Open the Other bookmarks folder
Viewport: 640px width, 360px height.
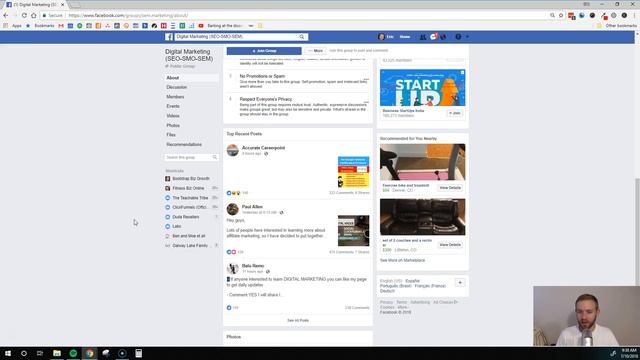coord(617,25)
